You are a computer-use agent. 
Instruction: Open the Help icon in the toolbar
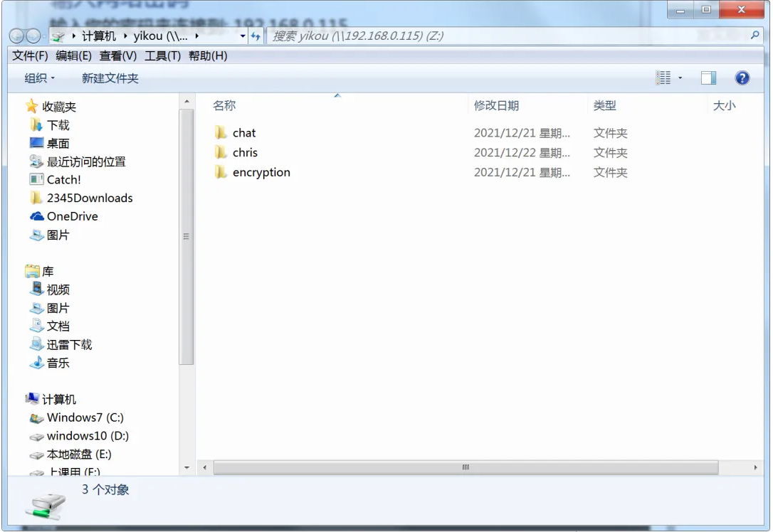click(742, 78)
